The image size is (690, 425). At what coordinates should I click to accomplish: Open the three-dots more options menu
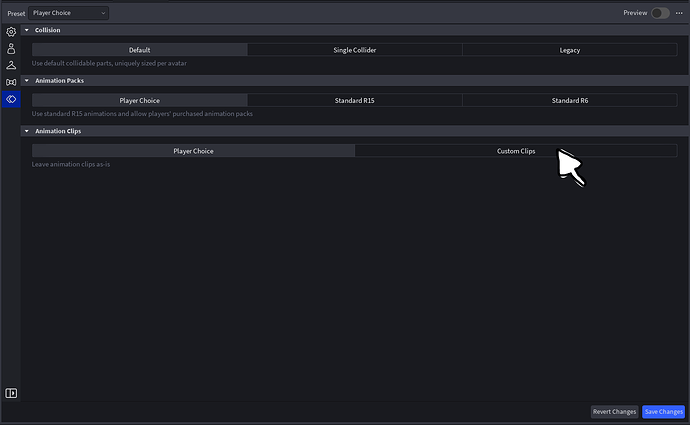coord(679,13)
